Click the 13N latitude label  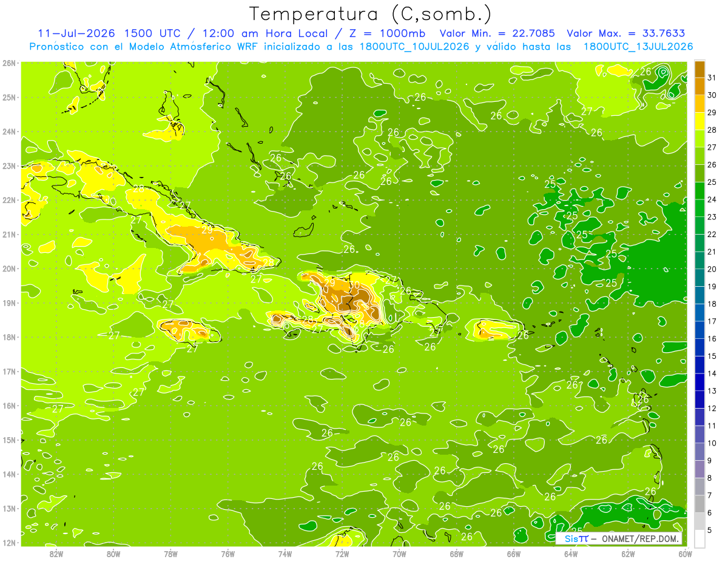9,508
